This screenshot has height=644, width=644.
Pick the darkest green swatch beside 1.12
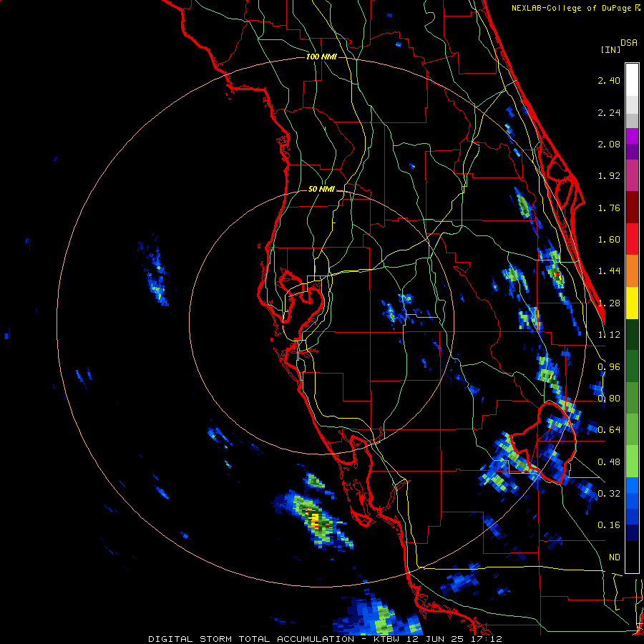pyautogui.click(x=632, y=334)
